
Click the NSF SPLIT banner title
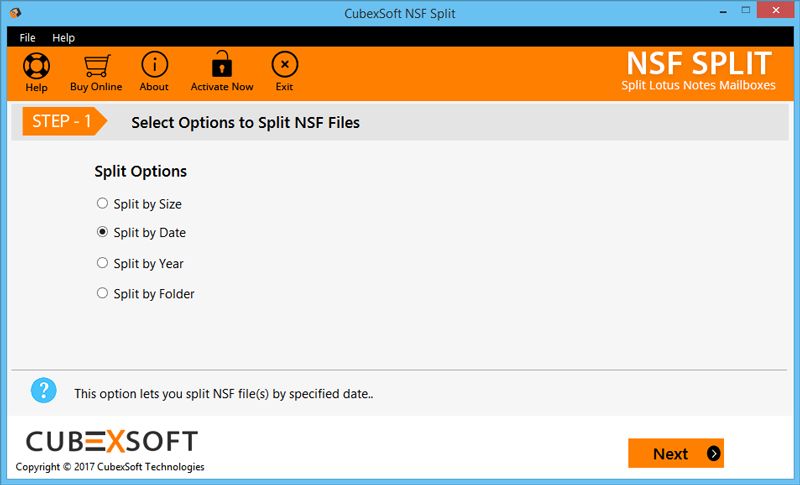click(x=699, y=63)
